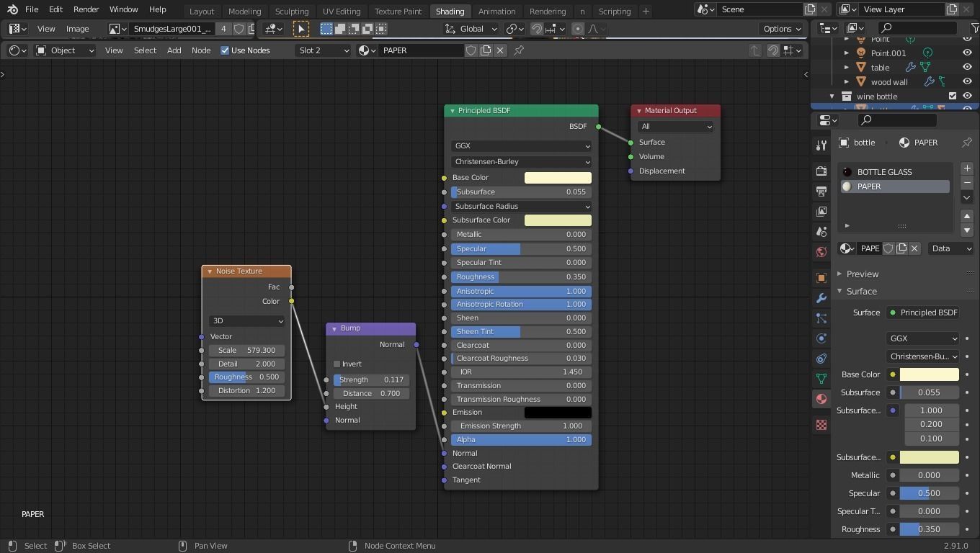This screenshot has width=980, height=553.
Task: Pin the node tree in header
Action: 519,50
